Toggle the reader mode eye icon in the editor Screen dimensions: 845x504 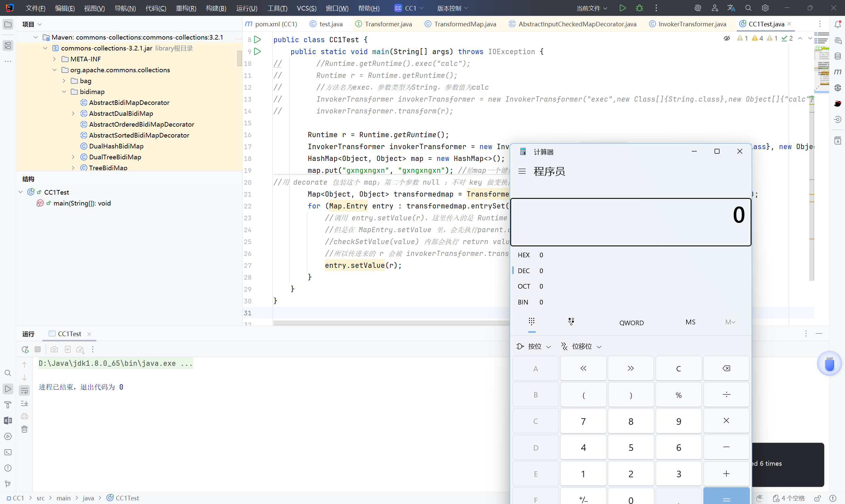tap(726, 38)
